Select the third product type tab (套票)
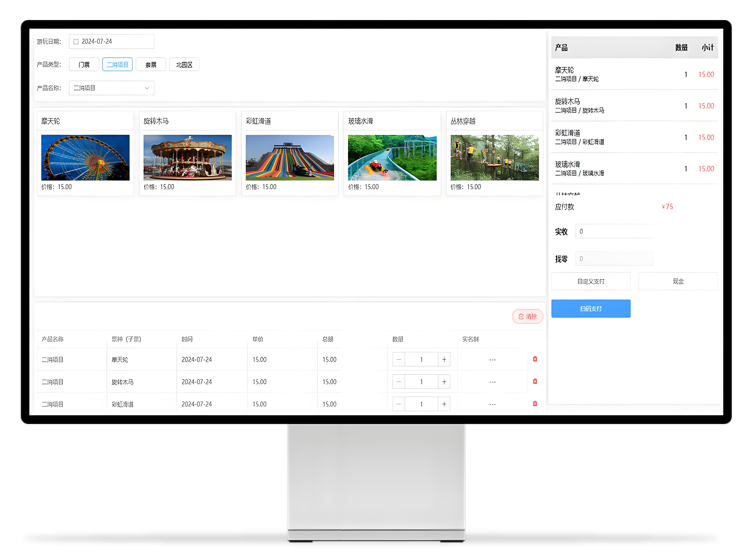Image resolution: width=752 pixels, height=560 pixels. pyautogui.click(x=151, y=64)
